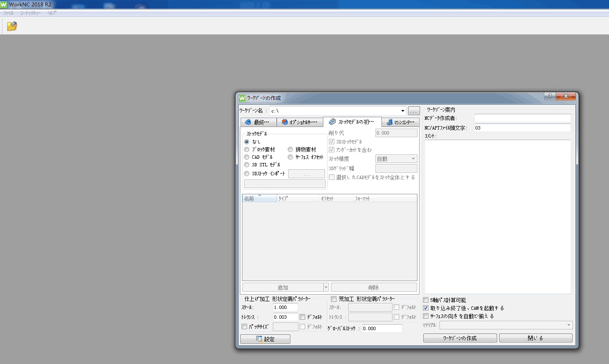Toggle デフォルト checkbox next to tolerance 0.003
This screenshot has height=364, width=609.
click(303, 317)
